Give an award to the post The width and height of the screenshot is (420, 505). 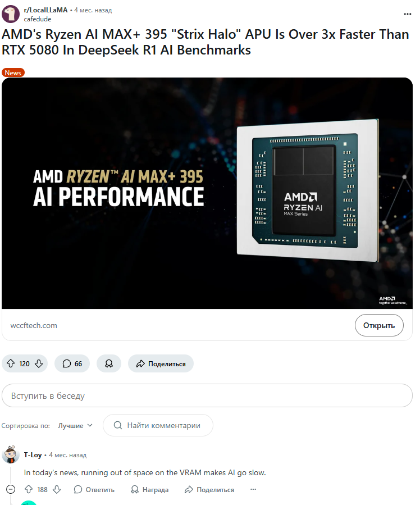click(109, 363)
